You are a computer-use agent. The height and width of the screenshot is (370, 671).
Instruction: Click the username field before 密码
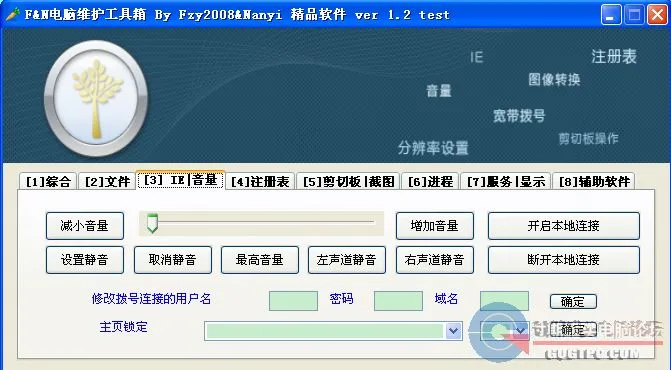click(x=294, y=301)
